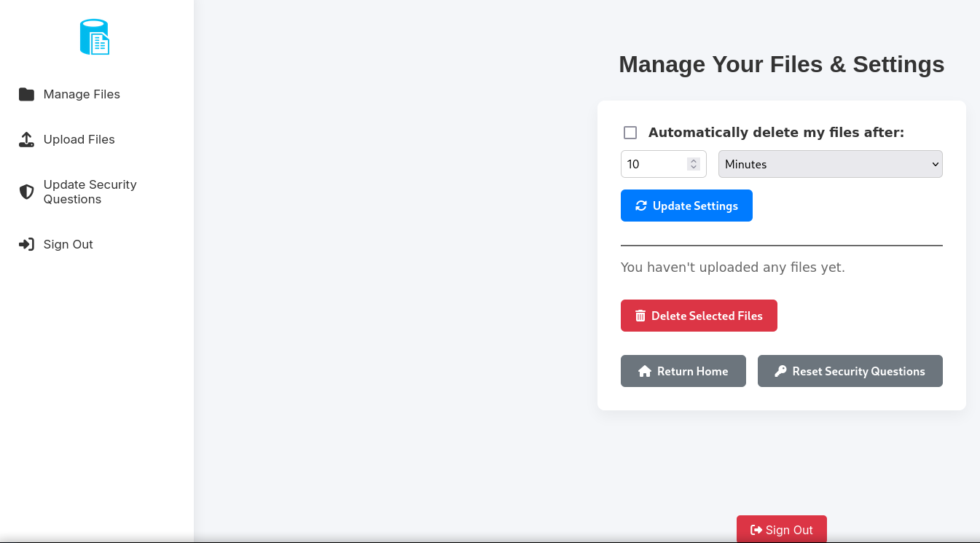980x543 pixels.
Task: Click the trash icon on Delete Selected Files
Action: [640, 315]
